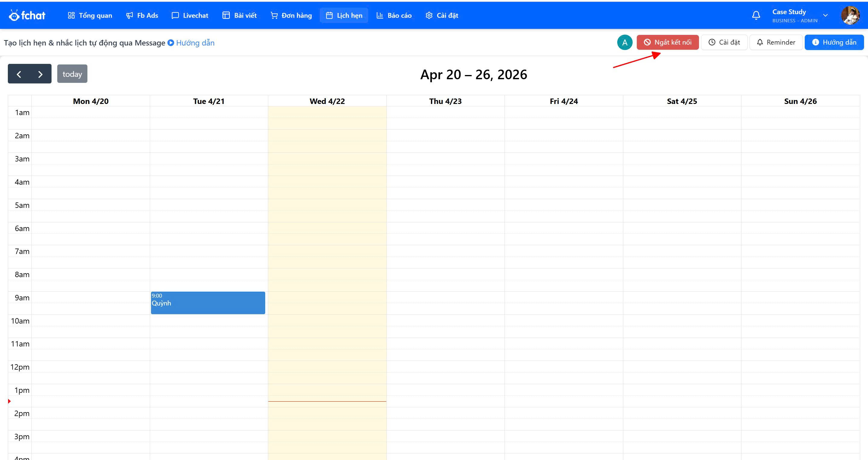Image resolution: width=868 pixels, height=460 pixels.
Task: Open Bài viết from the top navigation
Action: pyautogui.click(x=239, y=15)
